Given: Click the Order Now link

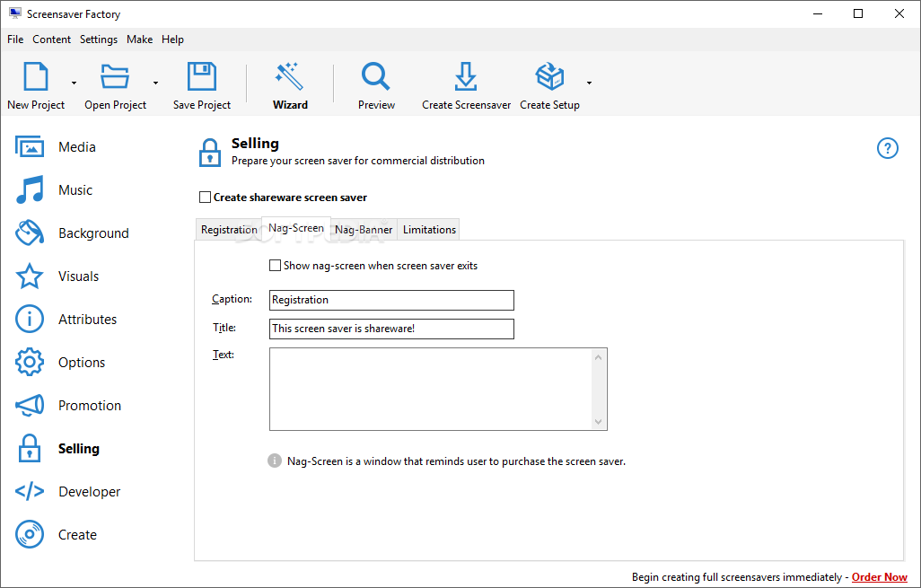Looking at the screenshot, I should [880, 577].
